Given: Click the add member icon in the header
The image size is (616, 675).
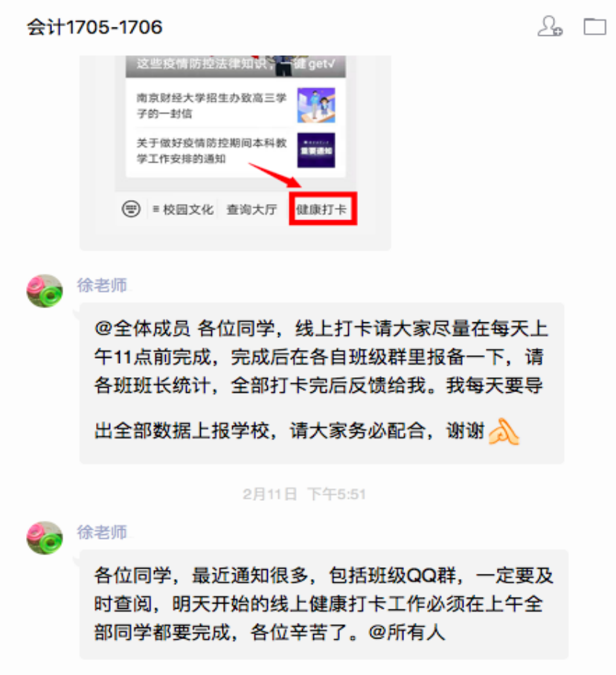Looking at the screenshot, I should tap(550, 26).
